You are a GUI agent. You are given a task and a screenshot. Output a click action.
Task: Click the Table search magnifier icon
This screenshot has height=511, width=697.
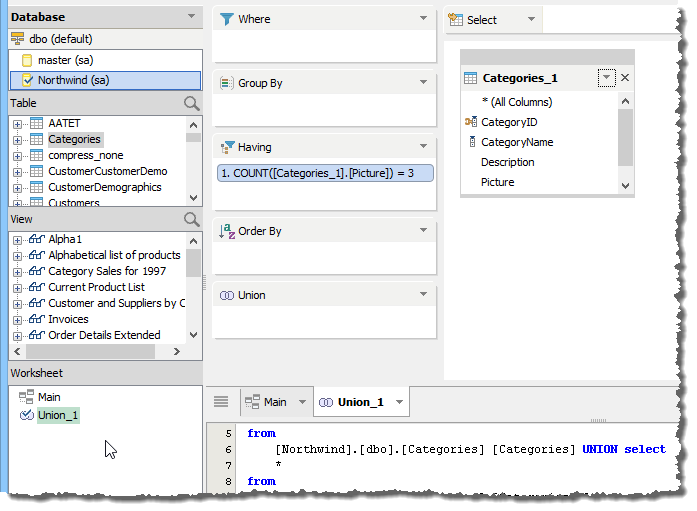coord(192,103)
